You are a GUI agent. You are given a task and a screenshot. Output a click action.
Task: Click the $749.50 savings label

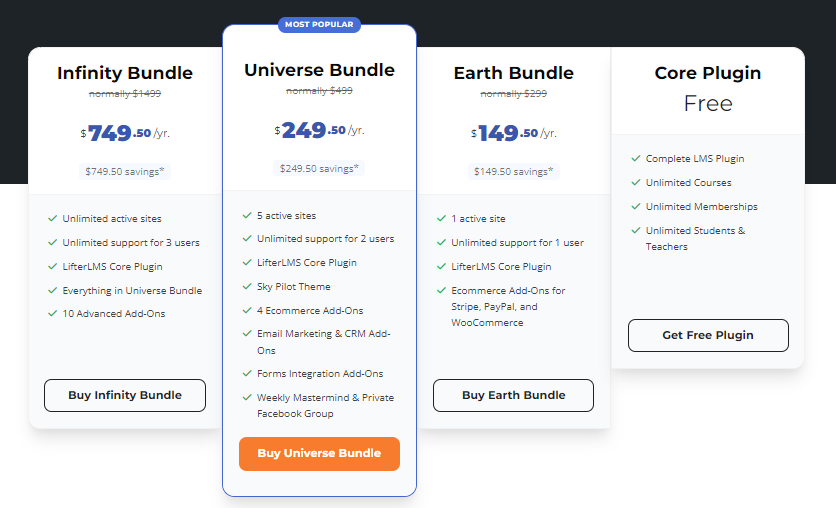pyautogui.click(x=125, y=171)
